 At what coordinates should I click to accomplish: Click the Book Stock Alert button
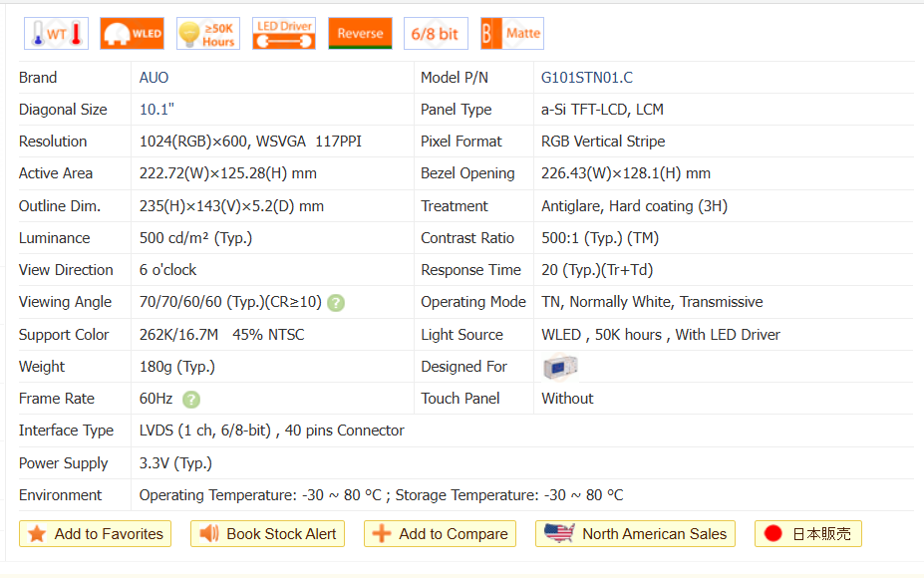click(268, 534)
